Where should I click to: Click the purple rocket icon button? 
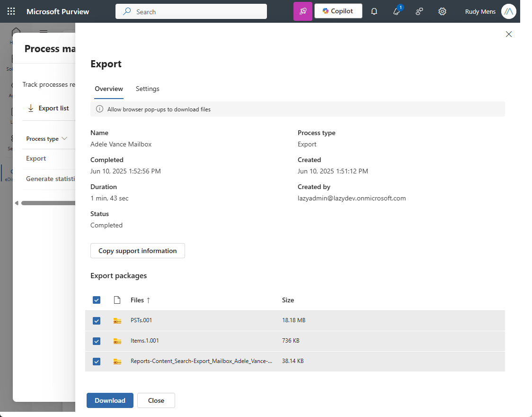click(302, 11)
